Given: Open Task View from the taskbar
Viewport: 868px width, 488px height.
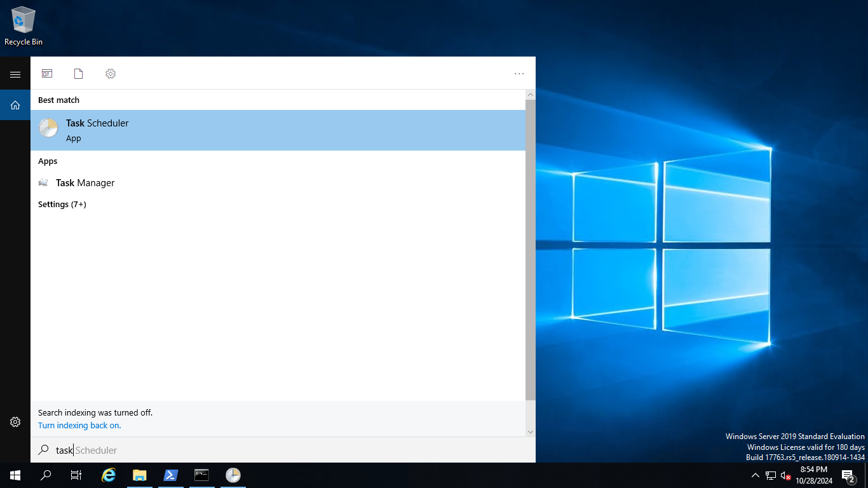Looking at the screenshot, I should (76, 475).
